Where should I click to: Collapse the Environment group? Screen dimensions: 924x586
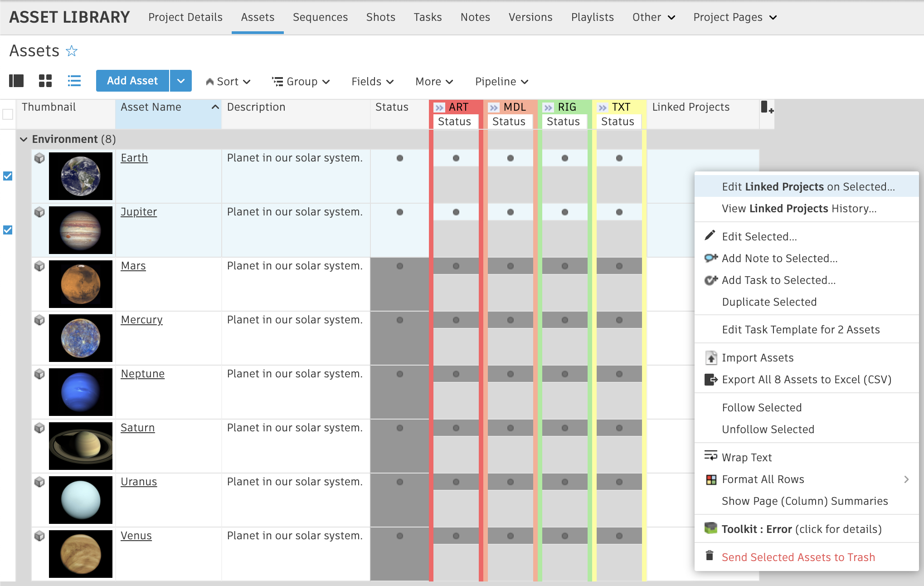point(24,139)
